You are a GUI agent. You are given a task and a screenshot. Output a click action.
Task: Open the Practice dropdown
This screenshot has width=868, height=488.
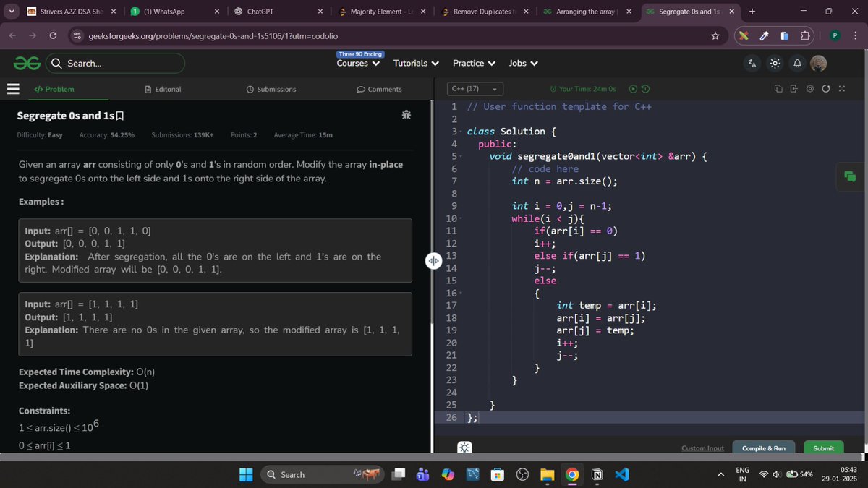[x=473, y=64]
